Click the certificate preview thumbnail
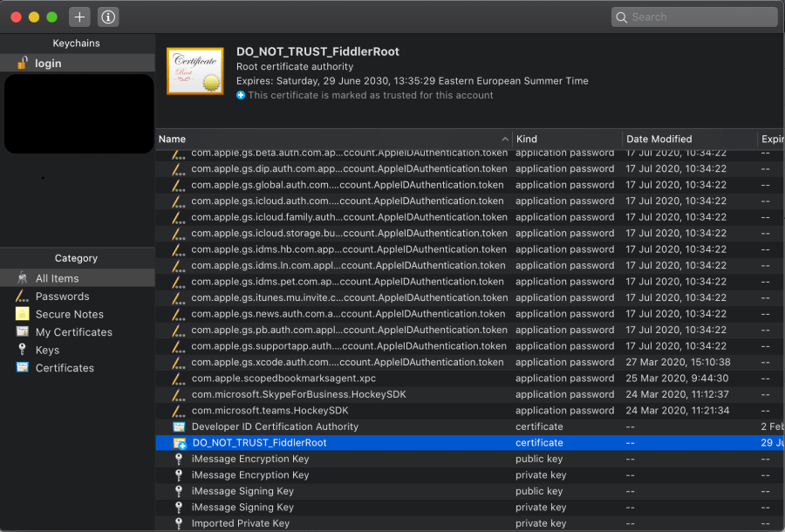The height and width of the screenshot is (532, 785). point(195,69)
